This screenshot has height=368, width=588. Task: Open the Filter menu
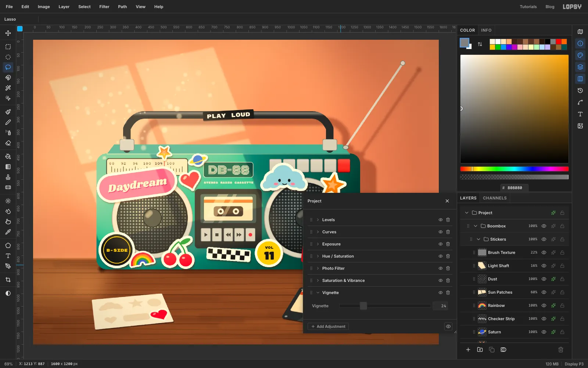click(x=104, y=7)
